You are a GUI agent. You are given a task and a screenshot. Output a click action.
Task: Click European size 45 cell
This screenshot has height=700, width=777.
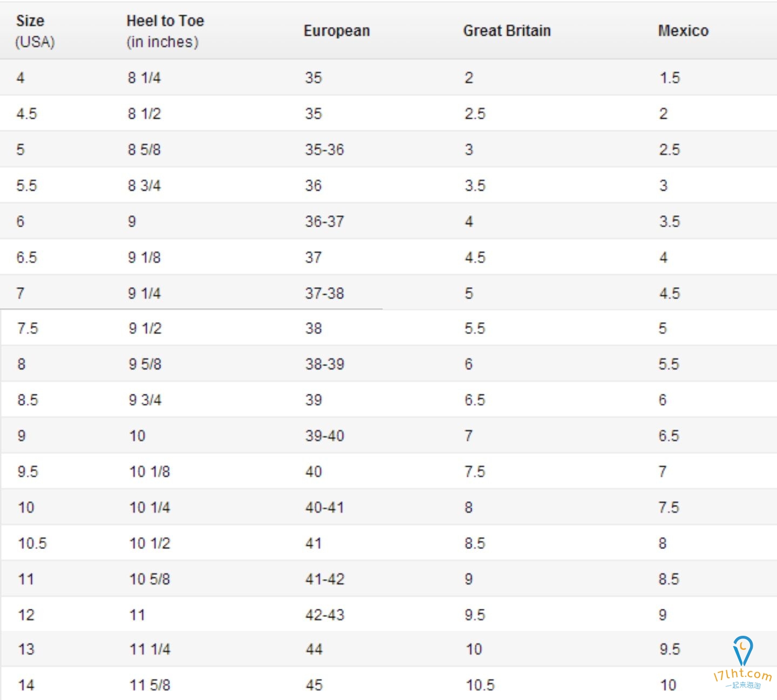coord(314,685)
